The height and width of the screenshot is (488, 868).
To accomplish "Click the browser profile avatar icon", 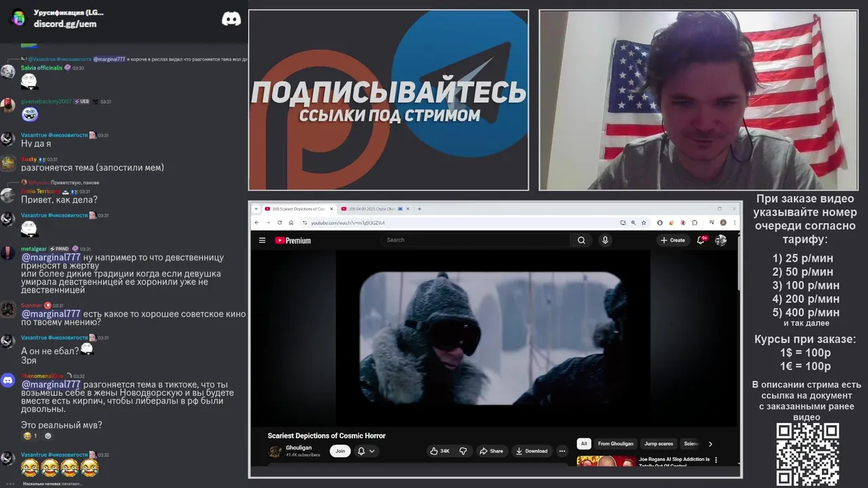I will click(x=723, y=222).
